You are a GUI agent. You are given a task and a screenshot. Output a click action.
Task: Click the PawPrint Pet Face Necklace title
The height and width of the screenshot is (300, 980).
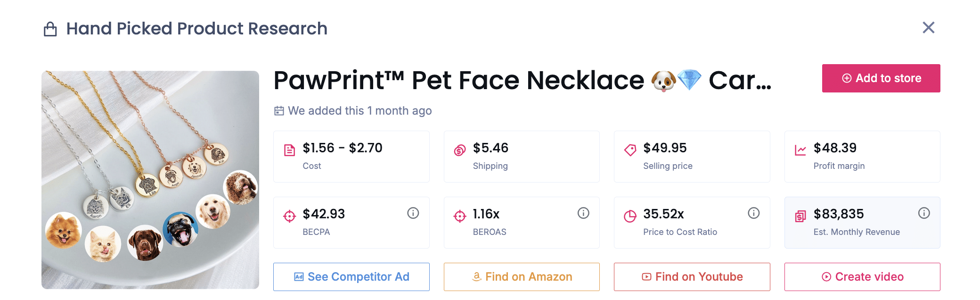[x=522, y=80]
